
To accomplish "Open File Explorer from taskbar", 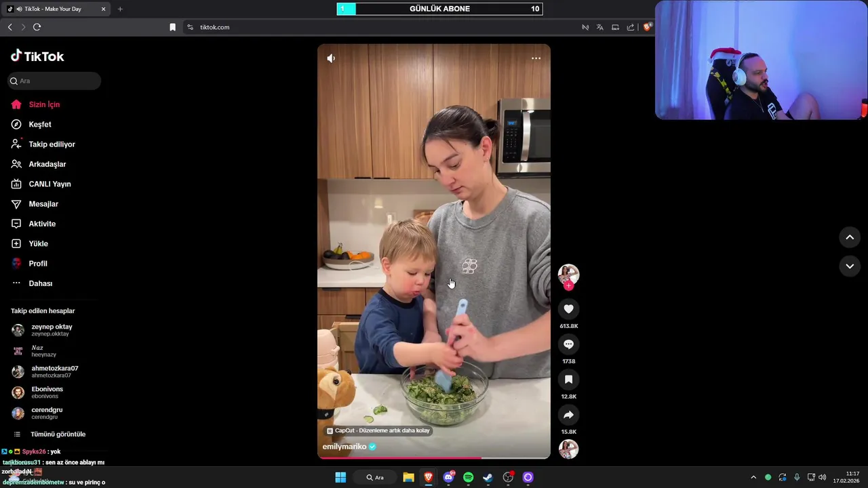I will point(408,477).
